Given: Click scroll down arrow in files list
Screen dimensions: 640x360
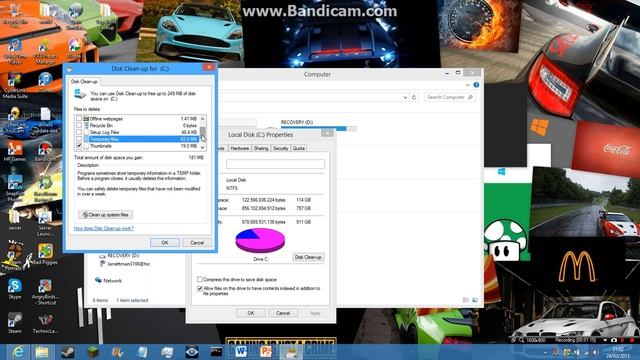Looking at the screenshot, I should (202, 147).
